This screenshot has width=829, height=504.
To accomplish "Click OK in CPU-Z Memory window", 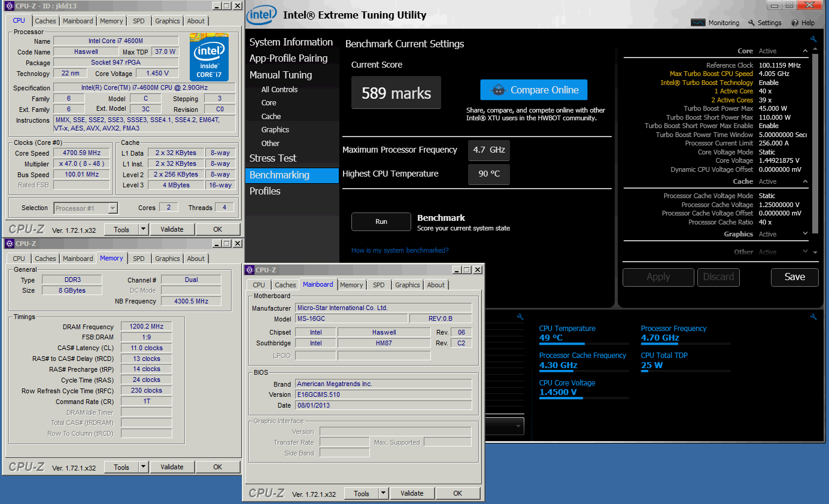I will (x=218, y=467).
